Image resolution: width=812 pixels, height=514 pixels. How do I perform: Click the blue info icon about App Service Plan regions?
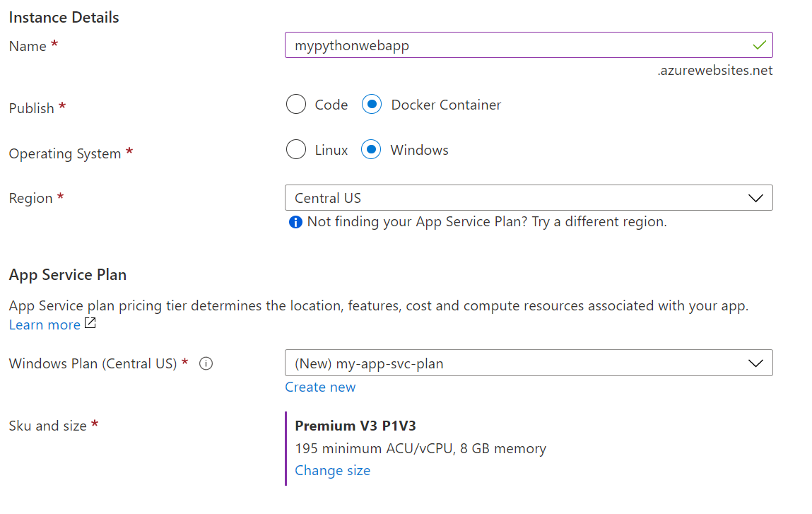coord(295,221)
